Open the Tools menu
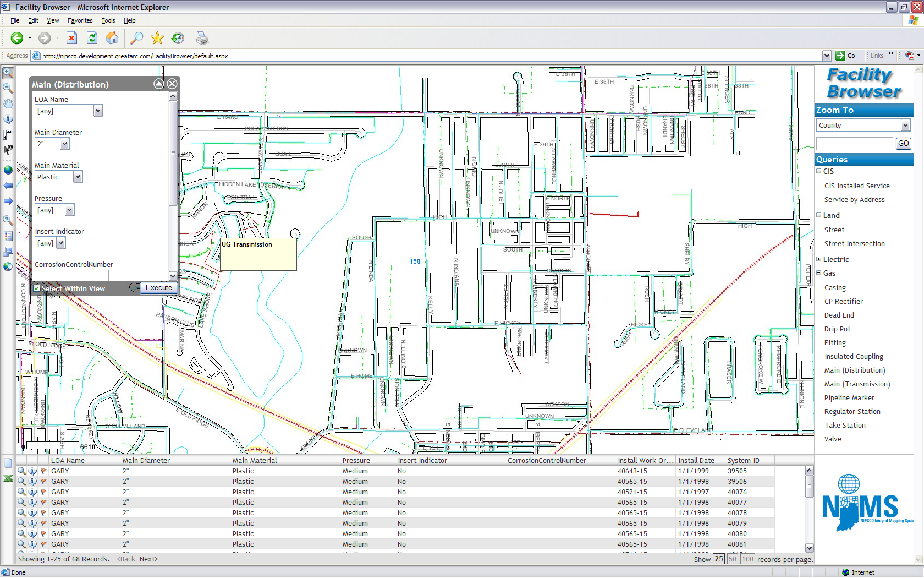The width and height of the screenshot is (924, 578). click(108, 20)
